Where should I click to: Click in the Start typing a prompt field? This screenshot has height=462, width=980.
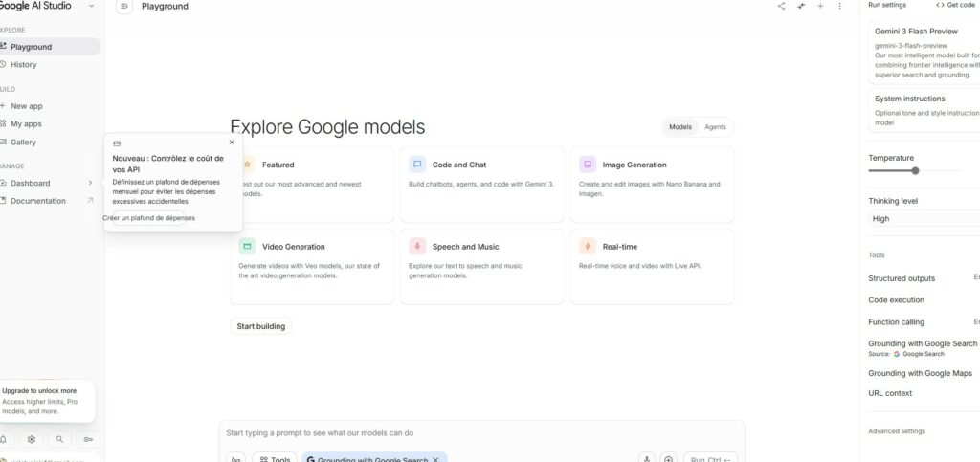[x=481, y=432]
